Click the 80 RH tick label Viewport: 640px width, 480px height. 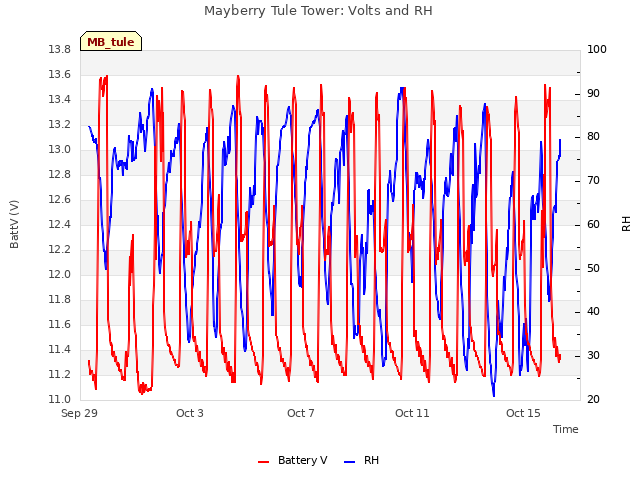[593, 137]
